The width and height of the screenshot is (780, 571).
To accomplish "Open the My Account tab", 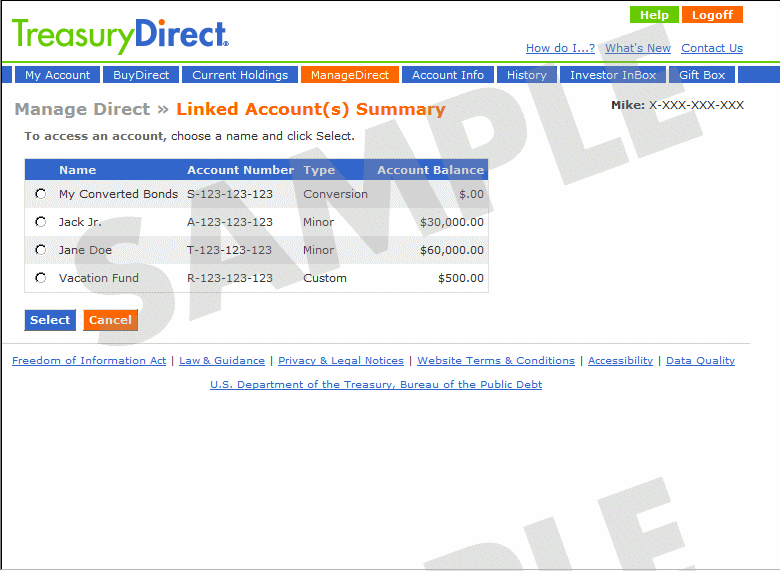I will (x=57, y=75).
